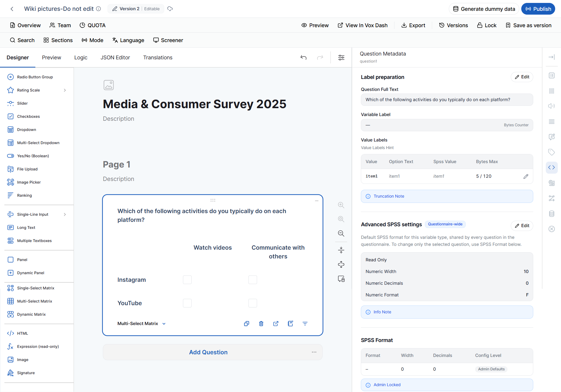Click the cloud sync icon near Version 2
This screenshot has height=392, width=561.
tap(170, 9)
